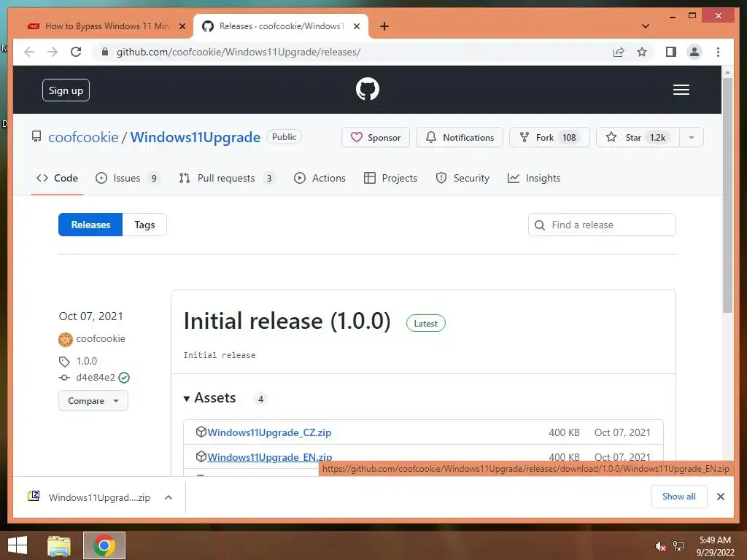
Task: Open a new browser tab
Action: click(x=384, y=26)
